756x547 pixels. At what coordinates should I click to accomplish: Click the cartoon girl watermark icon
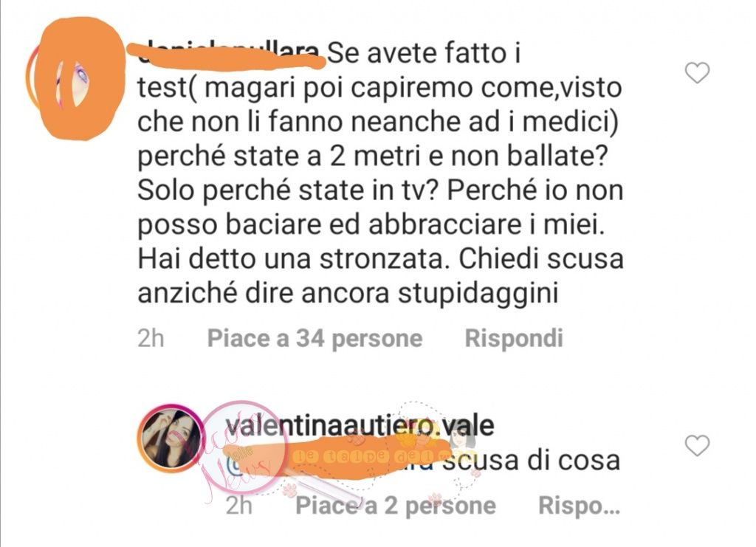tap(464, 436)
